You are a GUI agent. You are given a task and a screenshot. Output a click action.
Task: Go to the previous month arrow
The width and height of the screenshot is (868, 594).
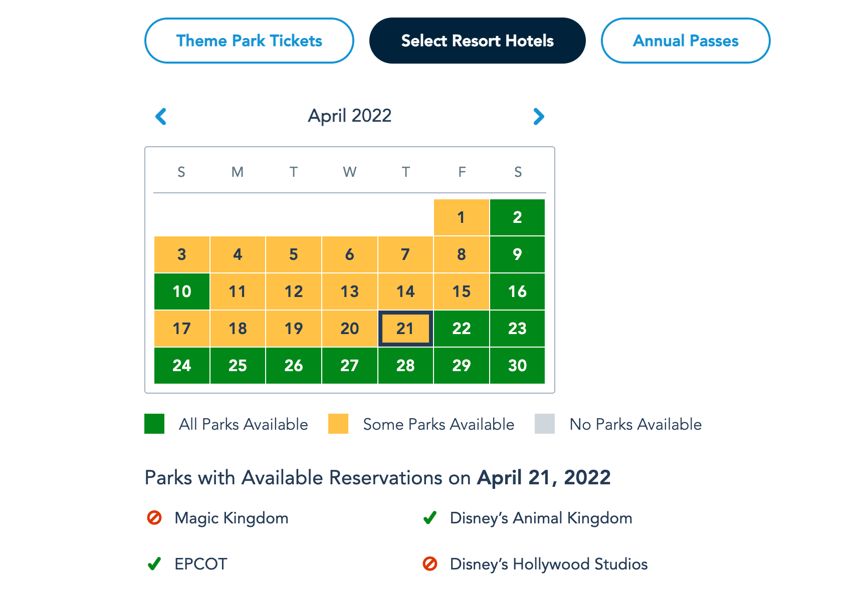point(161,117)
